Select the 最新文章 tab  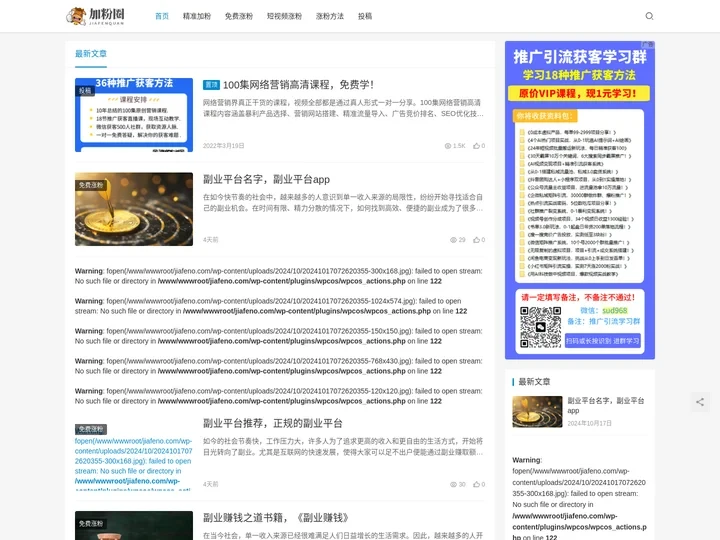click(91, 54)
